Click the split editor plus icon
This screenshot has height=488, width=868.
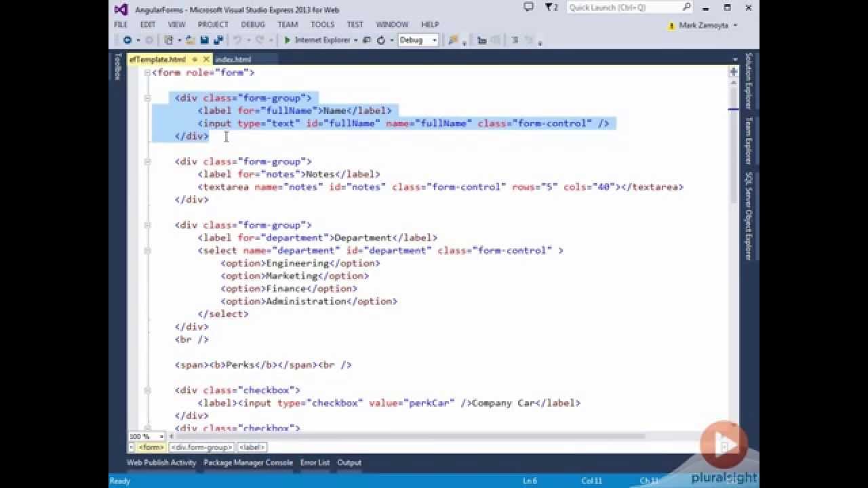coord(733,72)
